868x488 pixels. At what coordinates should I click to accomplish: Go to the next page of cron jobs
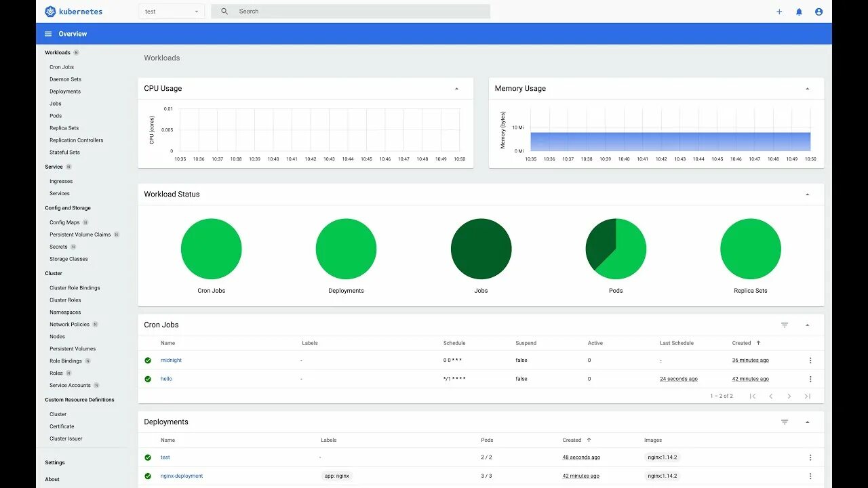pyautogui.click(x=789, y=396)
